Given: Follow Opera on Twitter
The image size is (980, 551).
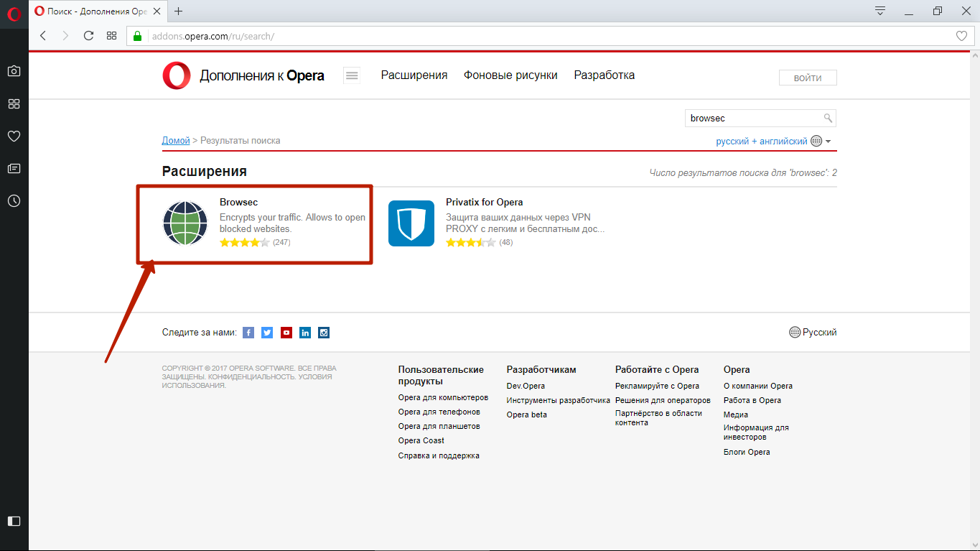Looking at the screenshot, I should (x=267, y=333).
